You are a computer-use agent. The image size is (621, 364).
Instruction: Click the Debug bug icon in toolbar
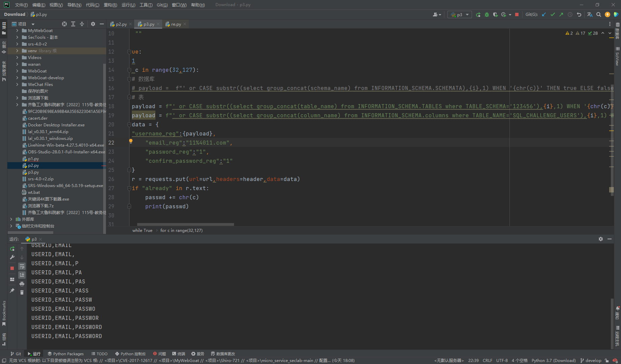(486, 14)
